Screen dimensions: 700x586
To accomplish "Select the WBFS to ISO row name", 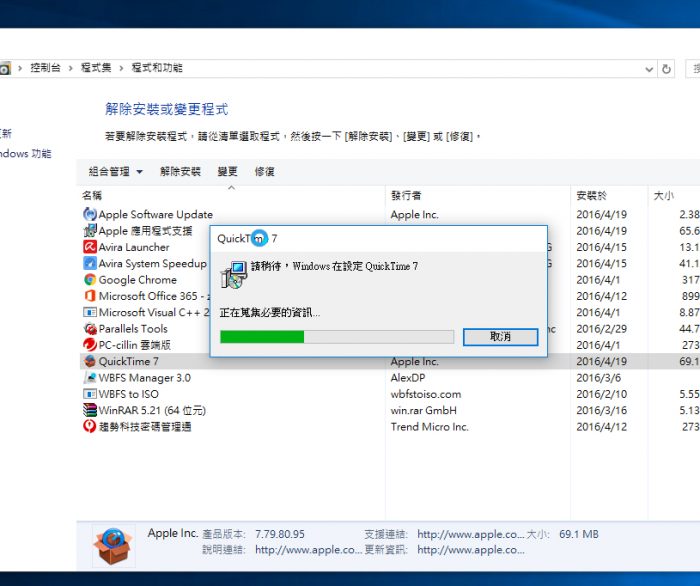I will (129, 394).
